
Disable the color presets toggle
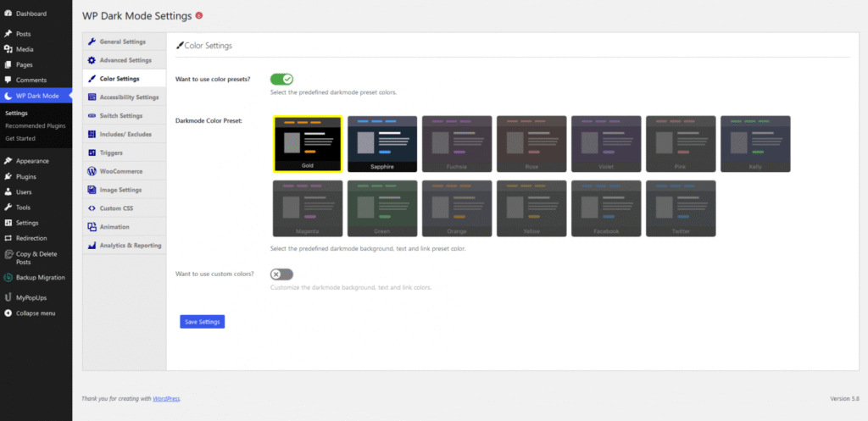pos(281,79)
